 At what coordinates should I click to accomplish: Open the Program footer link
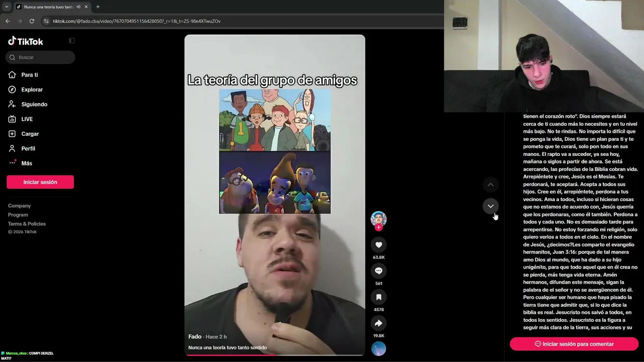(18, 215)
